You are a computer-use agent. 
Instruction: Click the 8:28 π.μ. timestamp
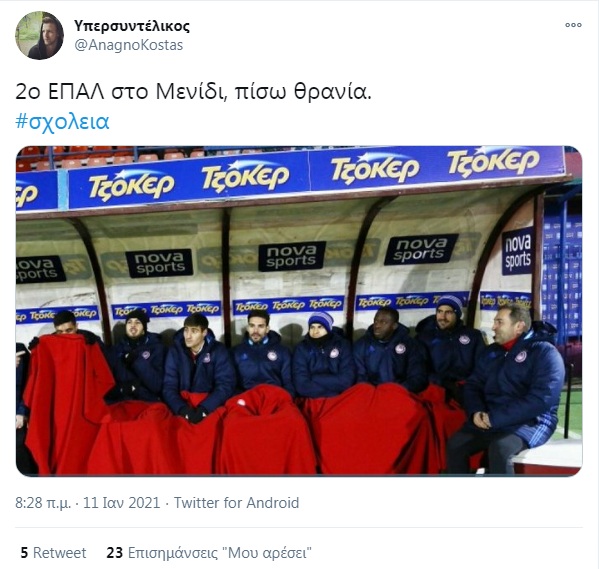click(43, 503)
